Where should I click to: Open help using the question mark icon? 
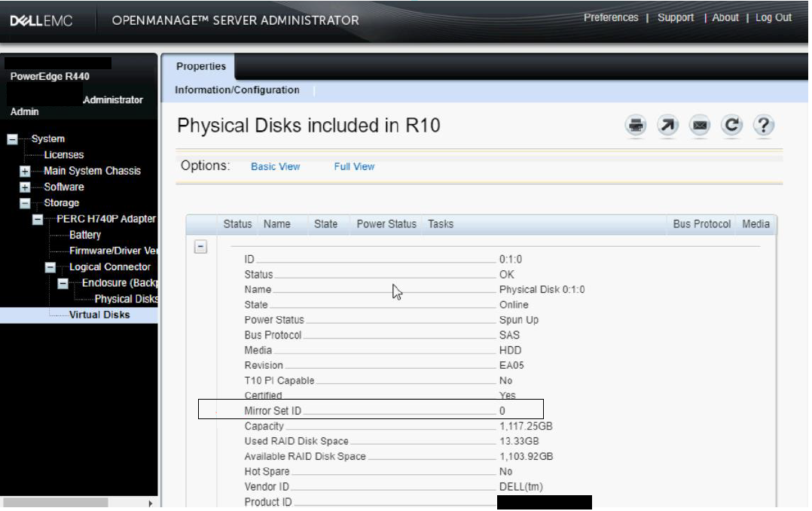point(764,126)
